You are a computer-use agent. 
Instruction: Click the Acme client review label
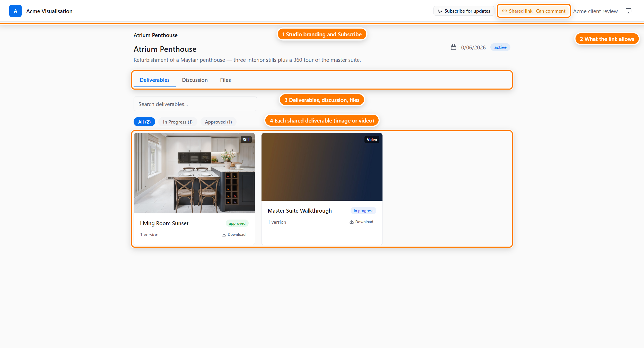click(595, 11)
